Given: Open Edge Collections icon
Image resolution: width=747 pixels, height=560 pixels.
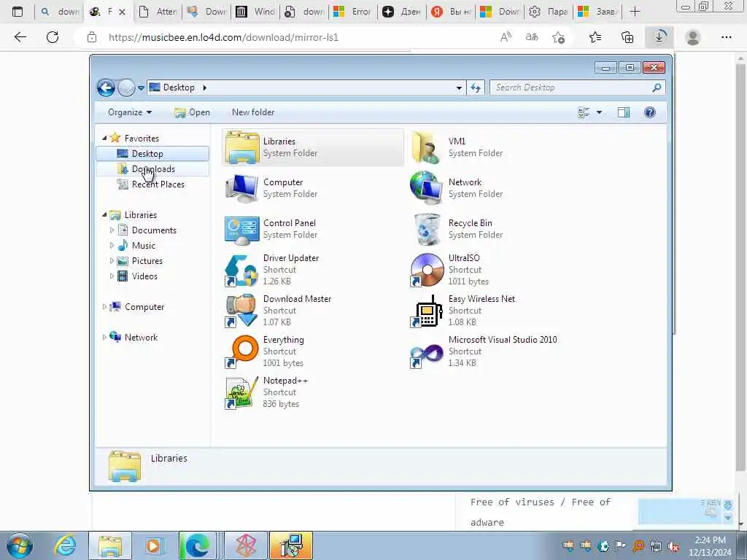Looking at the screenshot, I should (x=627, y=37).
